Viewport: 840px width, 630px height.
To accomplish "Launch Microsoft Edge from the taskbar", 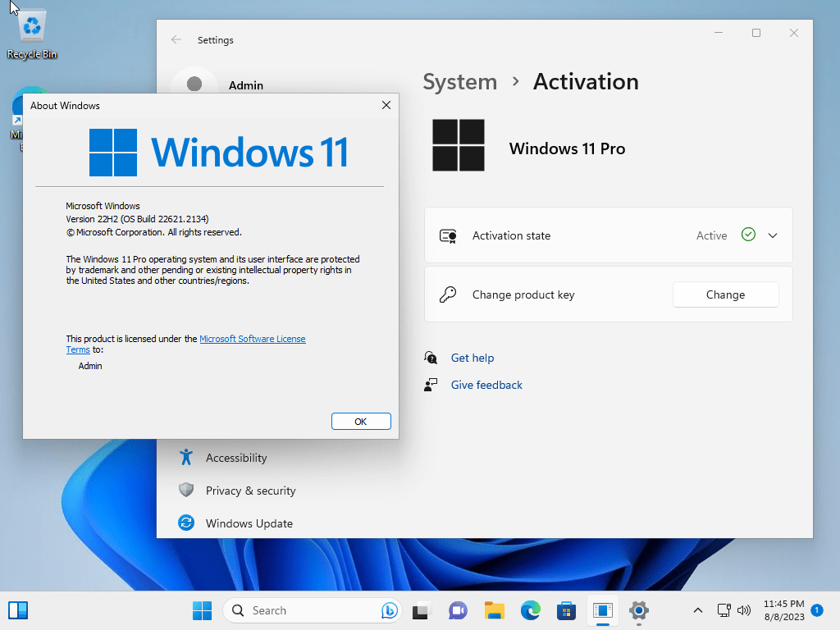I will coord(531,610).
